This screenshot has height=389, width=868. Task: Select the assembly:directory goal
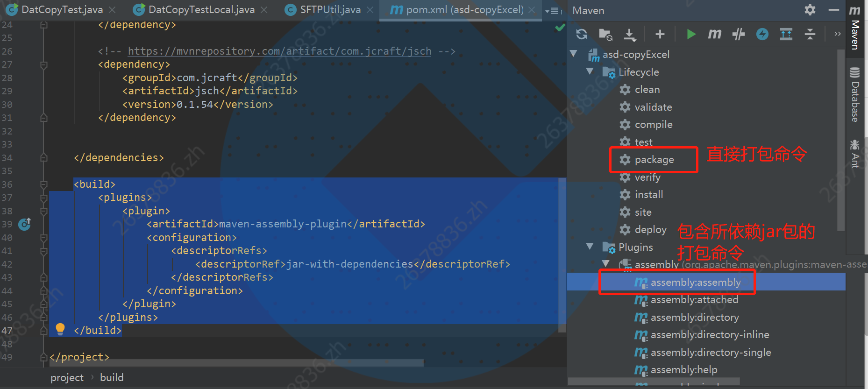click(695, 317)
